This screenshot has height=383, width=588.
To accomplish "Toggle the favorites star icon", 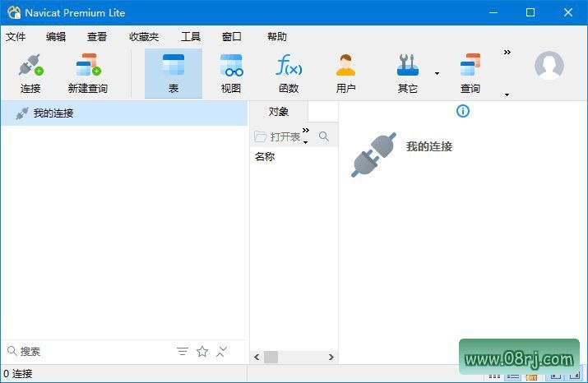I will [x=202, y=351].
